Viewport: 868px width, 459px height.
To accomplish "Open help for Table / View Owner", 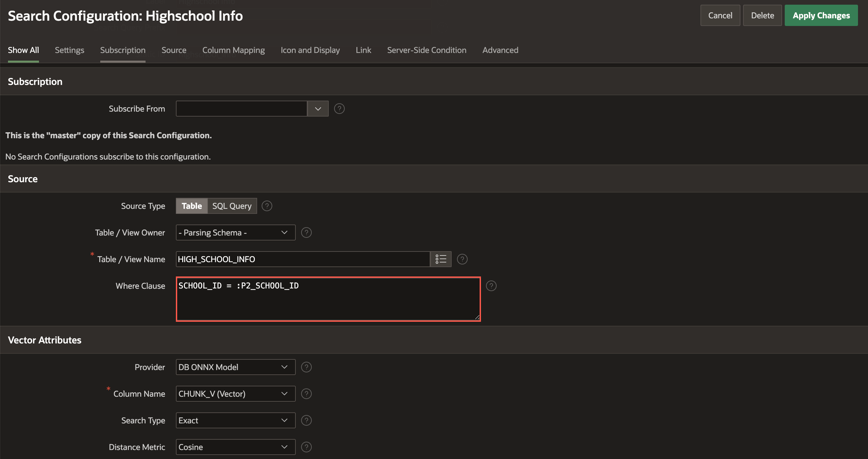I will pyautogui.click(x=306, y=232).
